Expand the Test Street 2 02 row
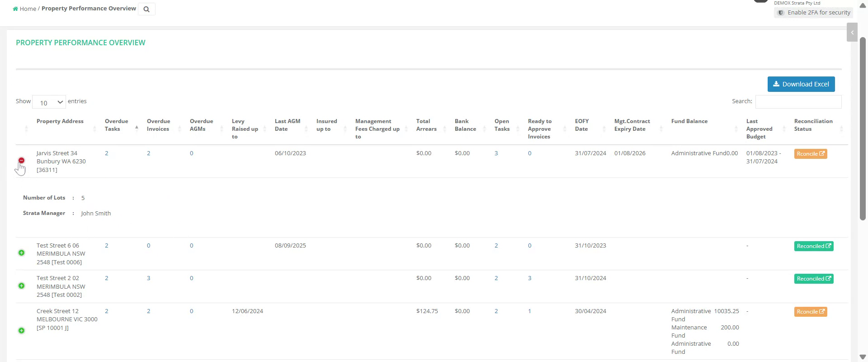 pos(21,286)
